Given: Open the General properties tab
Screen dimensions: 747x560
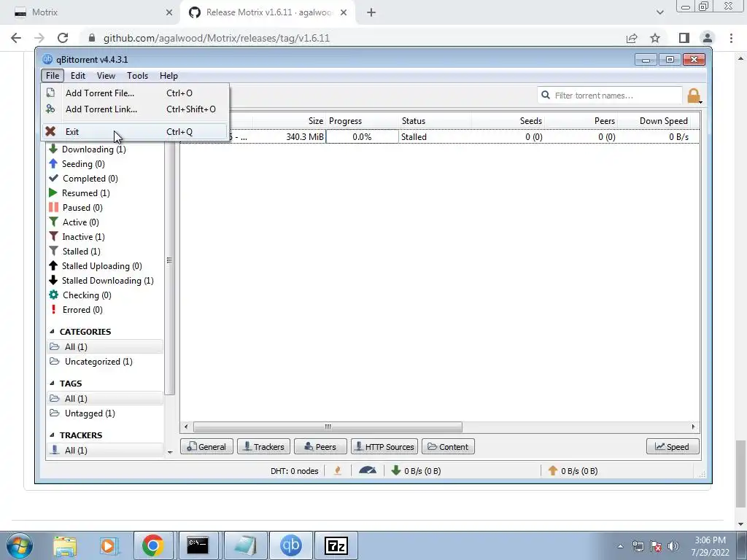Looking at the screenshot, I should tap(206, 447).
